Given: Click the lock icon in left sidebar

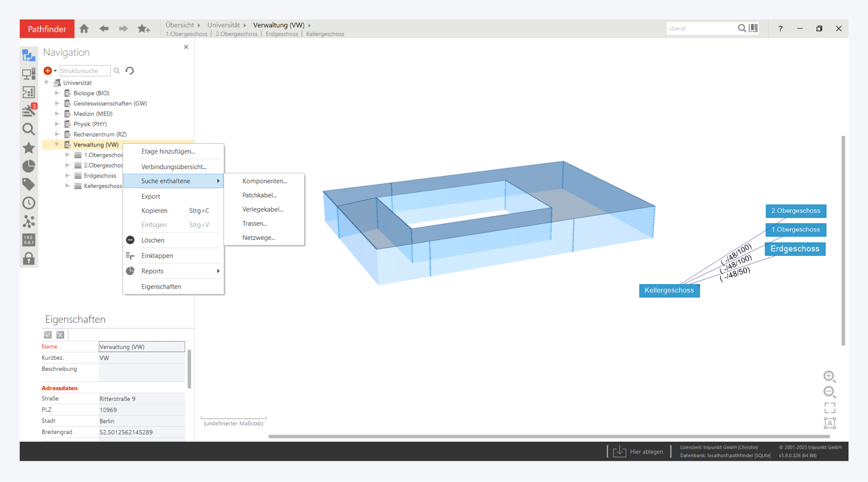Looking at the screenshot, I should (29, 258).
